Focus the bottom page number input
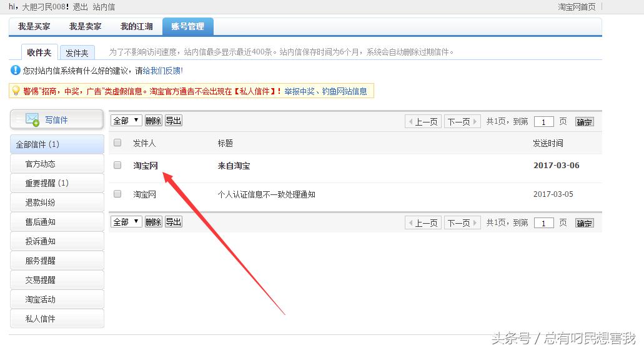The height and width of the screenshot is (350, 644). click(x=544, y=223)
